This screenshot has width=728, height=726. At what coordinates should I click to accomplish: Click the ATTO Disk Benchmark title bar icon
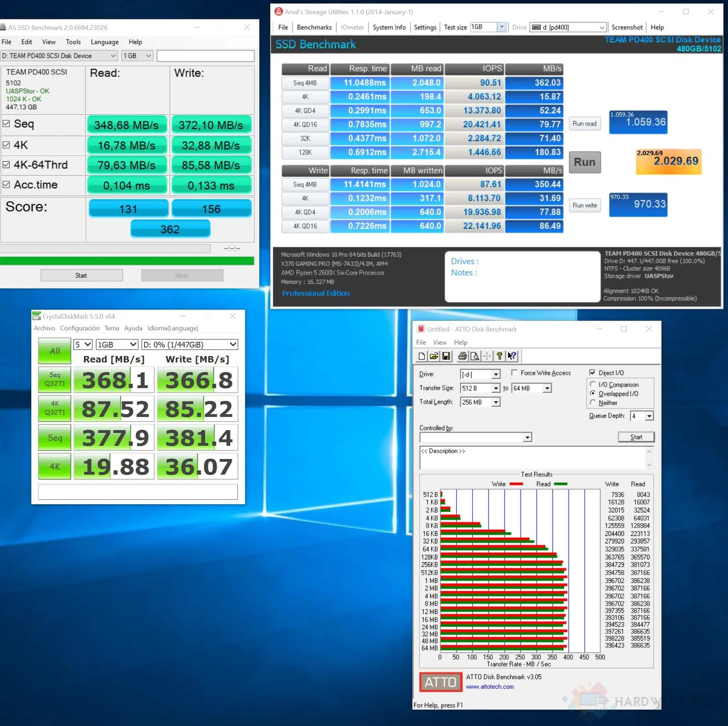click(421, 329)
